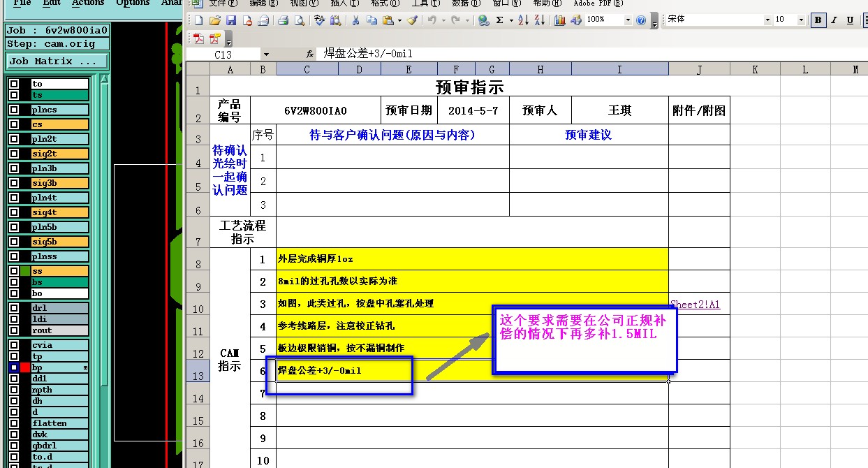
Task: Click the green color swatch beside ss
Action: click(x=25, y=271)
